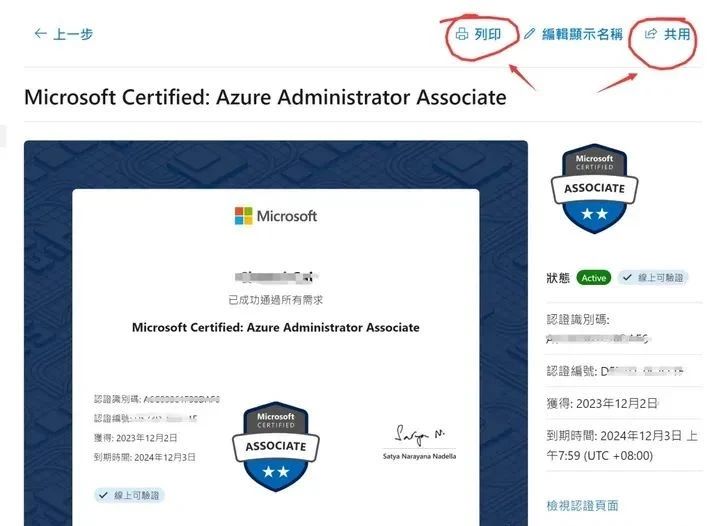Click the pencil edit icon
This screenshot has width=720, height=526.
click(530, 34)
